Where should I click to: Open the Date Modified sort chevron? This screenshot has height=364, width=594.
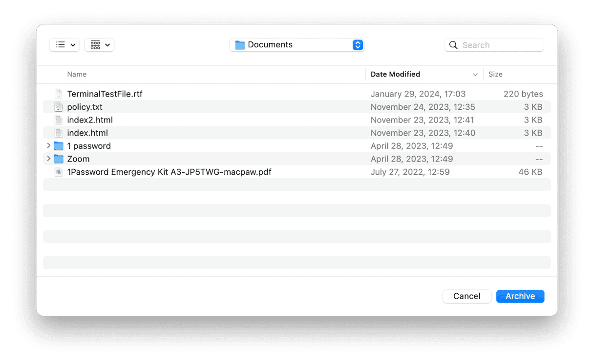click(x=474, y=74)
